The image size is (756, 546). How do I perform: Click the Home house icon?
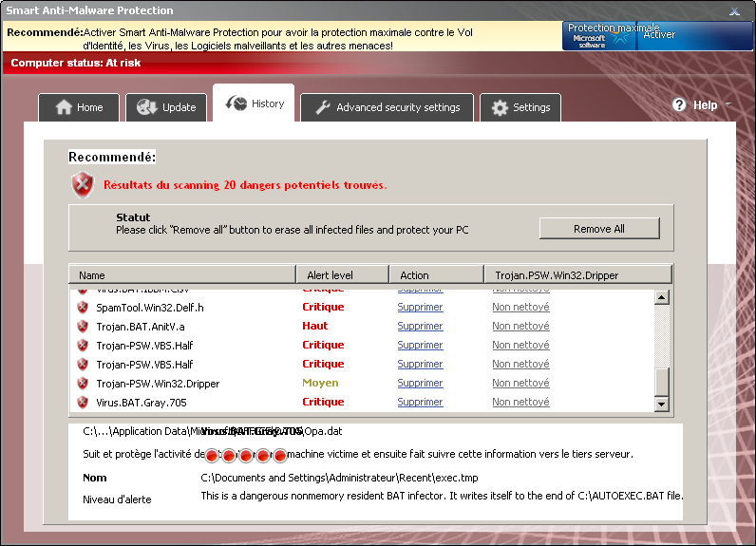click(x=64, y=107)
